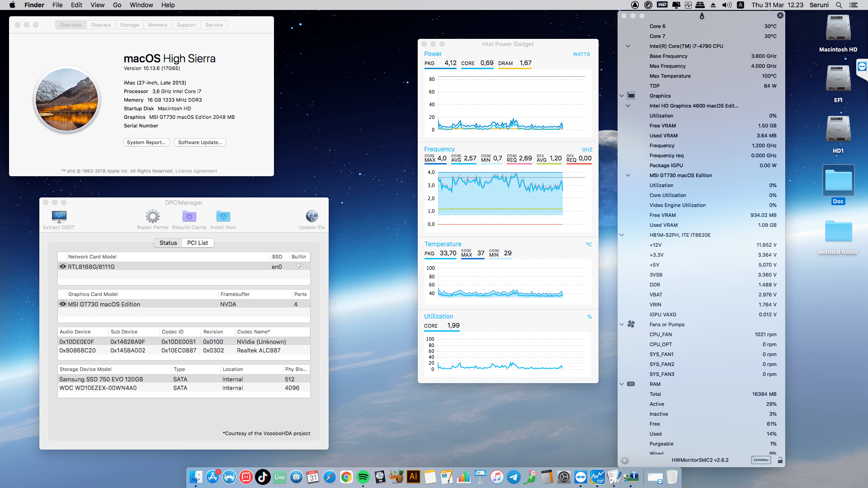868x488 pixels.
Task: Toggle eye icon beside RTL8168G/8111G
Action: [x=63, y=267]
